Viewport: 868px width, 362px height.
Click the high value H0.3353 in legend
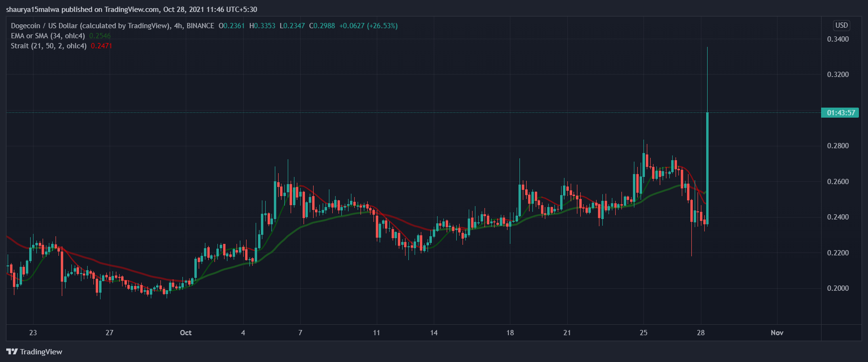(x=262, y=26)
